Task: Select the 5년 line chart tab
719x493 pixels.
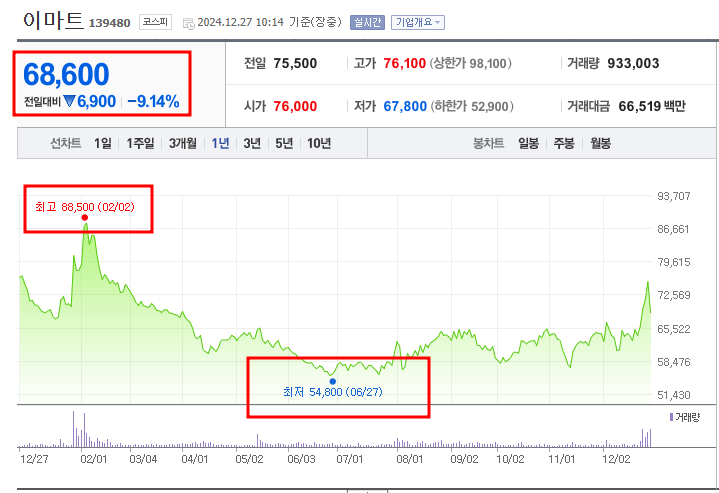Action: click(284, 144)
